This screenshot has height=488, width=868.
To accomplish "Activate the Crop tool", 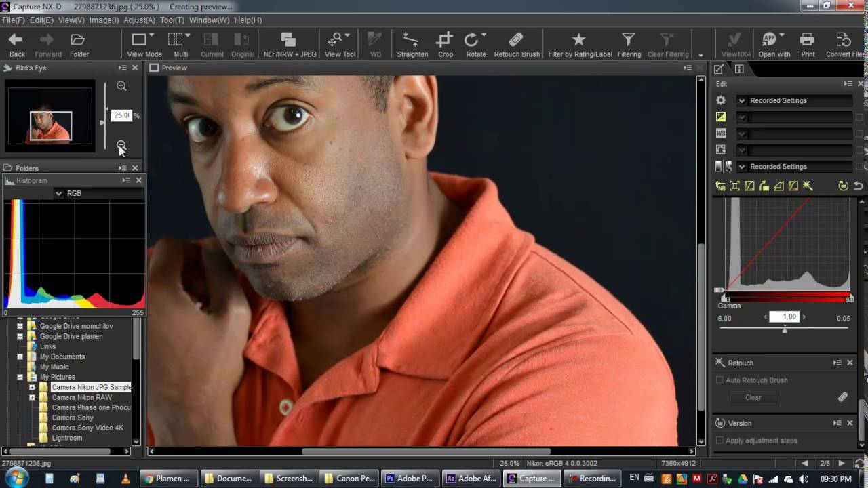I will click(445, 44).
